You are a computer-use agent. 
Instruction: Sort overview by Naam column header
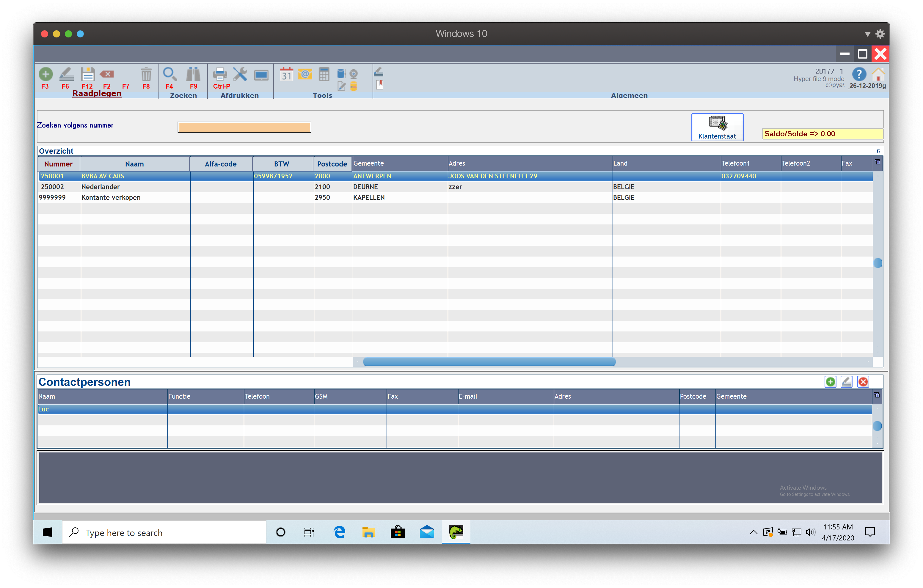point(134,164)
